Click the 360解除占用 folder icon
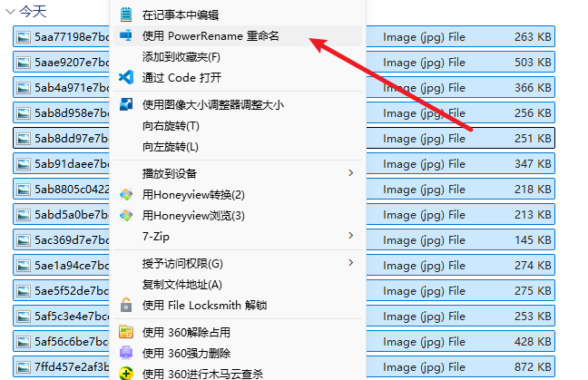This screenshot has width=588, height=380. tap(126, 332)
